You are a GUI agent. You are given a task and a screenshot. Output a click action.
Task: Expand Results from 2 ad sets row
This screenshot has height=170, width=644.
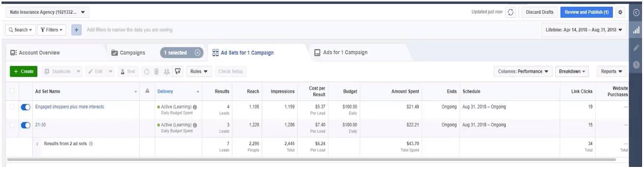tap(37, 144)
